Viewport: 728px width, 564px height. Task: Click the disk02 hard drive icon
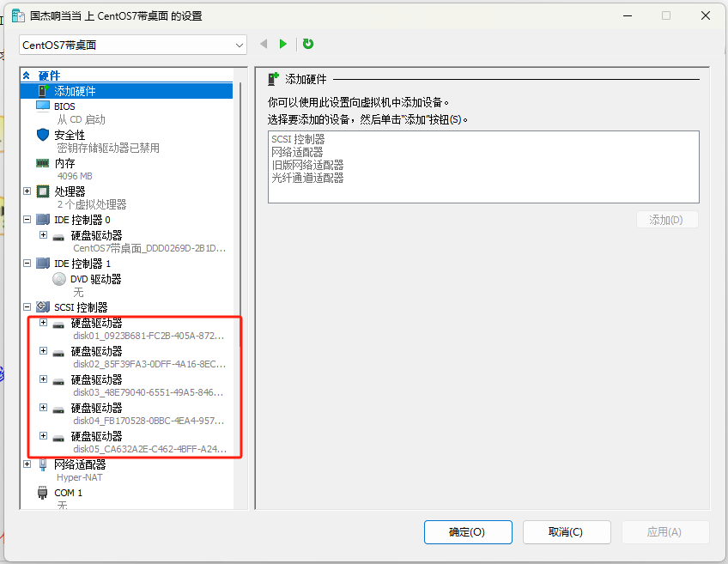tap(58, 354)
